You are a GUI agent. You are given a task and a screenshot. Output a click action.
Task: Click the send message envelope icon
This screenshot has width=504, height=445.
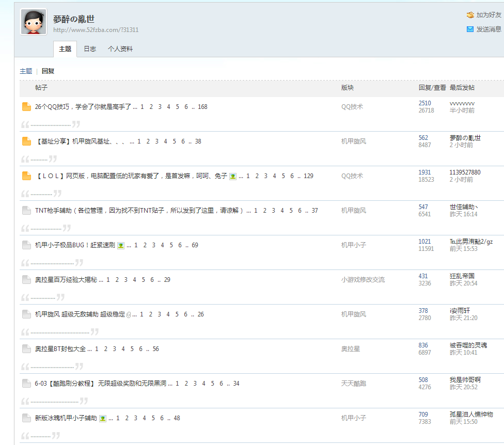pyautogui.click(x=470, y=29)
